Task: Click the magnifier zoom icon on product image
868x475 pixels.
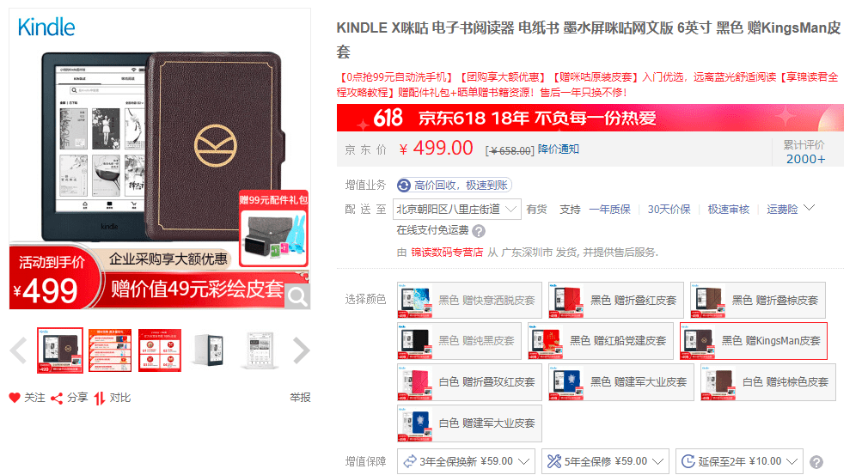Action: [x=298, y=297]
